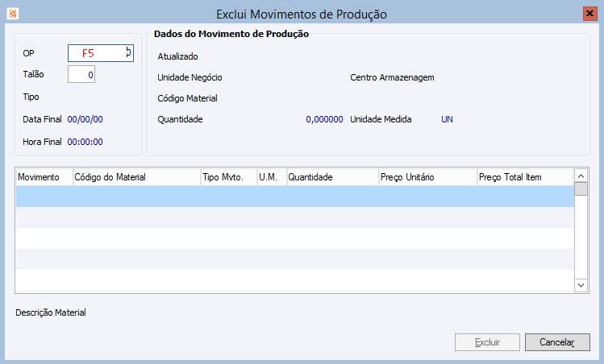This screenshot has height=364, width=604.
Task: Click the Data Final date value
Action: click(85, 119)
